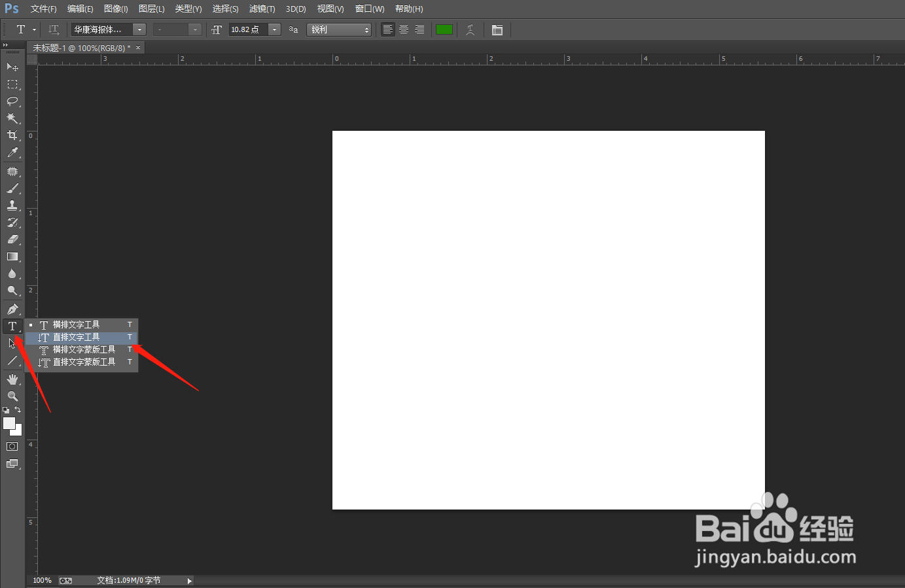Screen dimensions: 905x588
Task: Select the Path Selection arrow tool
Action: click(x=12, y=343)
